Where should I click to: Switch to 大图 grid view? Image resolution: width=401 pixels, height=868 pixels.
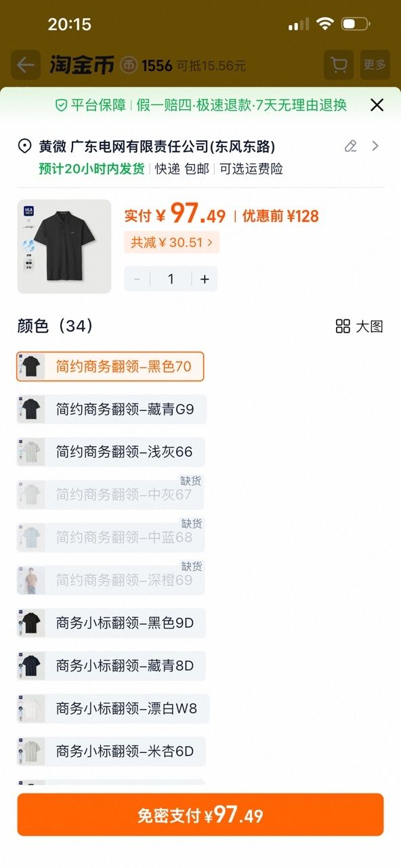360,326
